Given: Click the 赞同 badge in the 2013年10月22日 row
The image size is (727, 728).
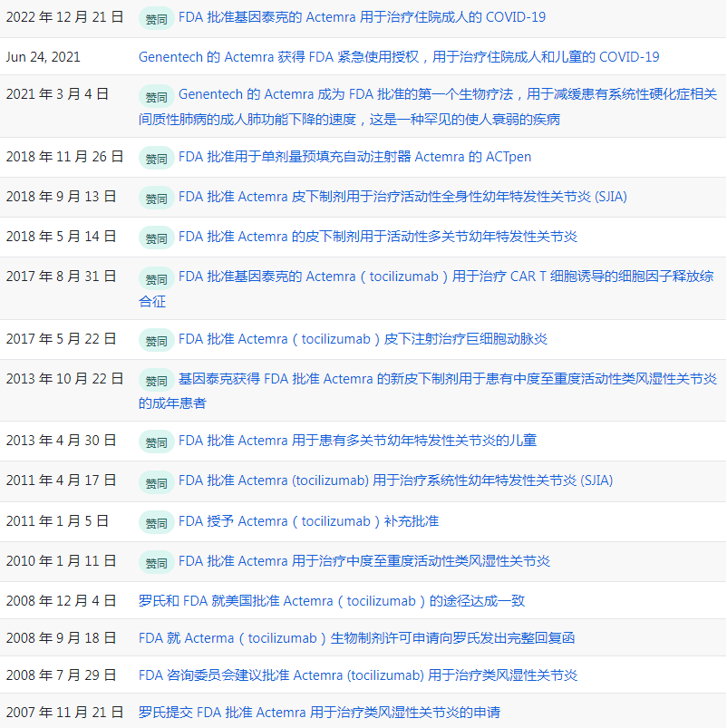Looking at the screenshot, I should click(157, 380).
